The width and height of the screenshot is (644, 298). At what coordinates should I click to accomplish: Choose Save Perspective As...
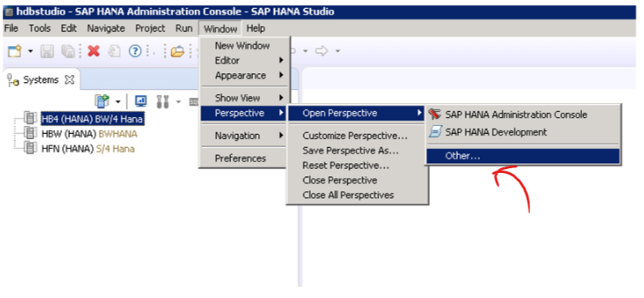[x=357, y=150]
